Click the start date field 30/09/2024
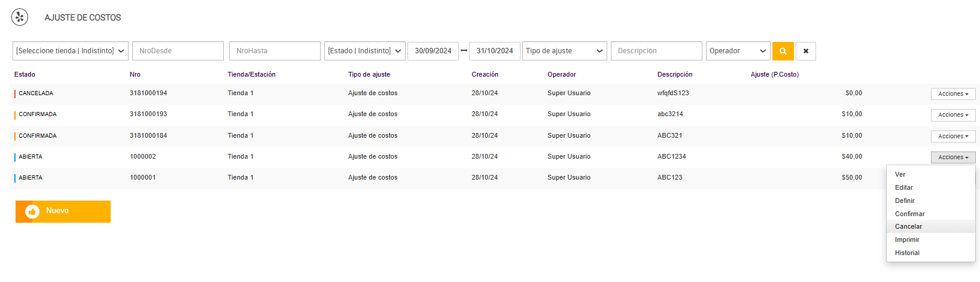The width and height of the screenshot is (980, 282). [x=433, y=51]
